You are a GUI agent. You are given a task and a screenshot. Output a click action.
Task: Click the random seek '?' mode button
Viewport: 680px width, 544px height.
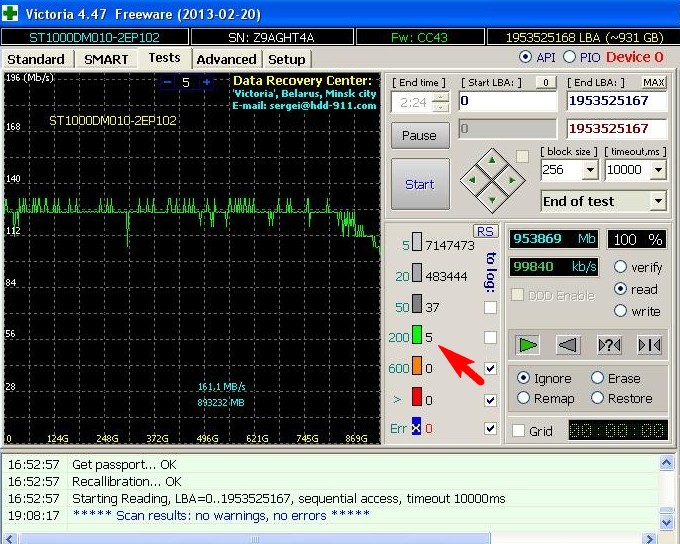tap(609, 345)
